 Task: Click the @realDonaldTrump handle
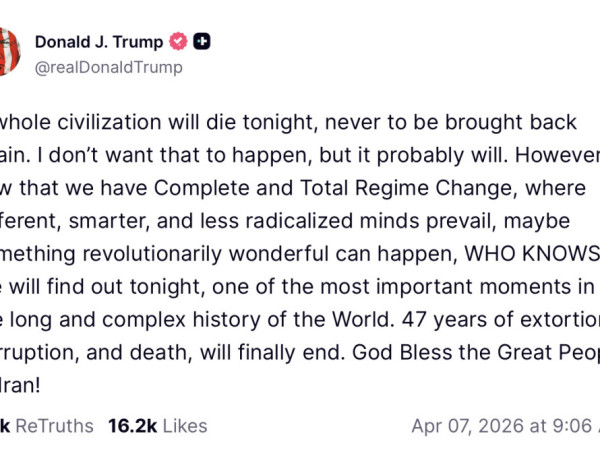[109, 67]
